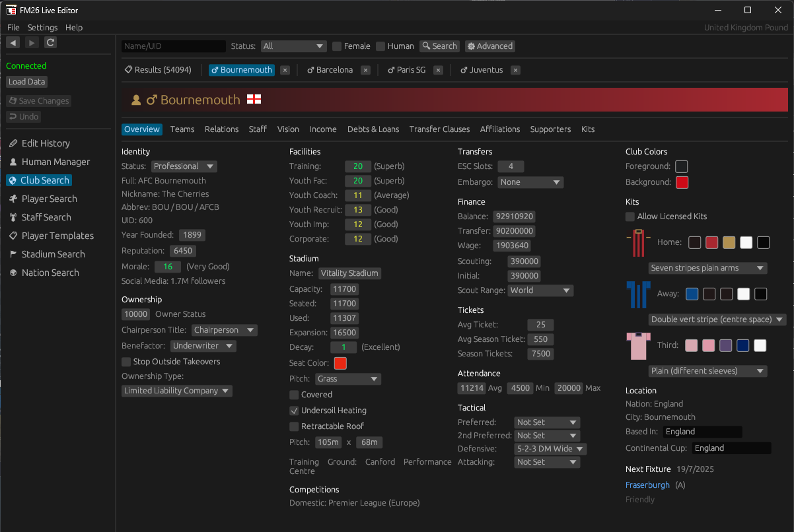Screen dimensions: 794x532
Task: Click the Balance value field
Action: (513, 216)
